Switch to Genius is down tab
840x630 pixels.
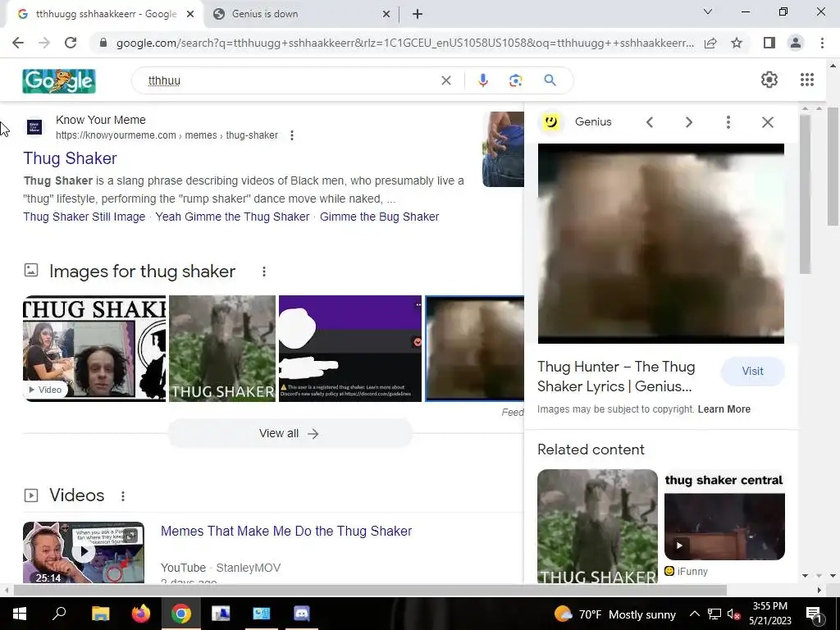[x=300, y=14]
